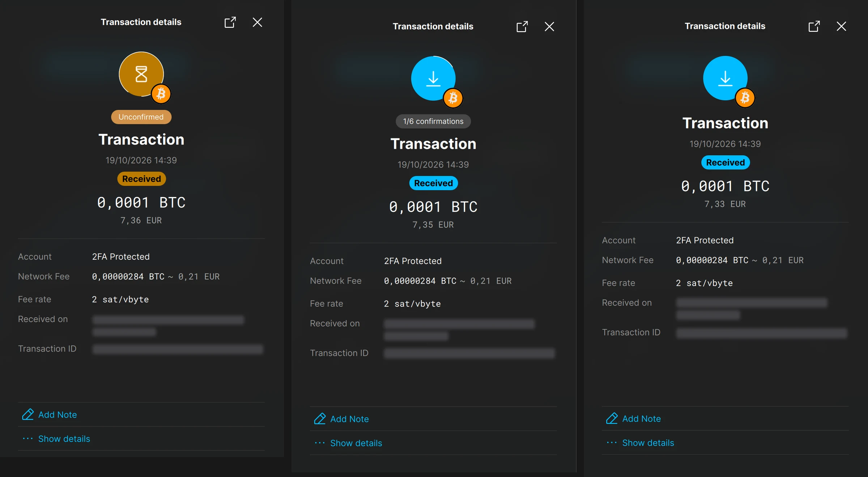868x477 pixels.
Task: Click the Unconfirmed status badge
Action: [x=141, y=117]
